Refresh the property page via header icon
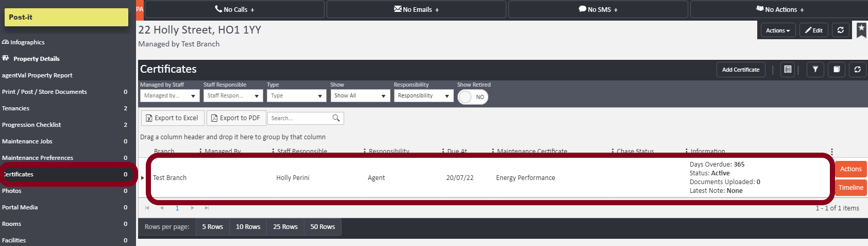The height and width of the screenshot is (246, 868). [x=840, y=30]
